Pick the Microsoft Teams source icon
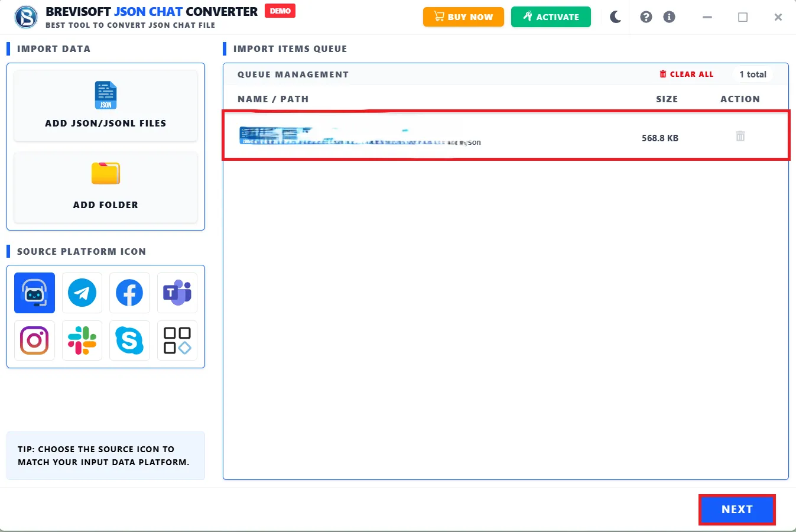 (177, 293)
